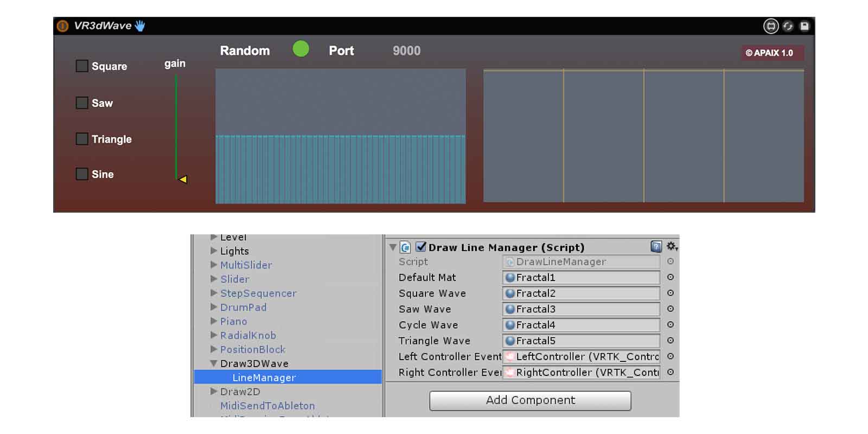Click the Random label
This screenshot has height=434, width=868.
[245, 50]
